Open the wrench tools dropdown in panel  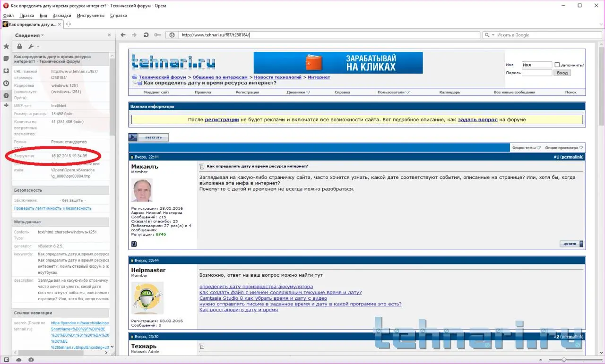[33, 46]
